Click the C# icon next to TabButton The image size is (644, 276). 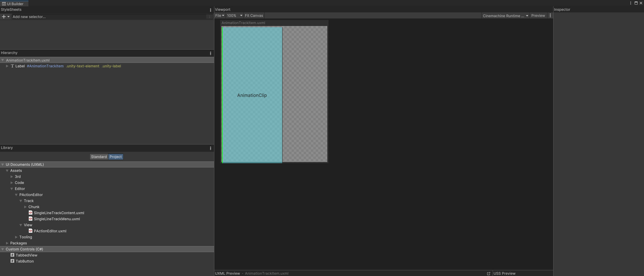pyautogui.click(x=12, y=261)
